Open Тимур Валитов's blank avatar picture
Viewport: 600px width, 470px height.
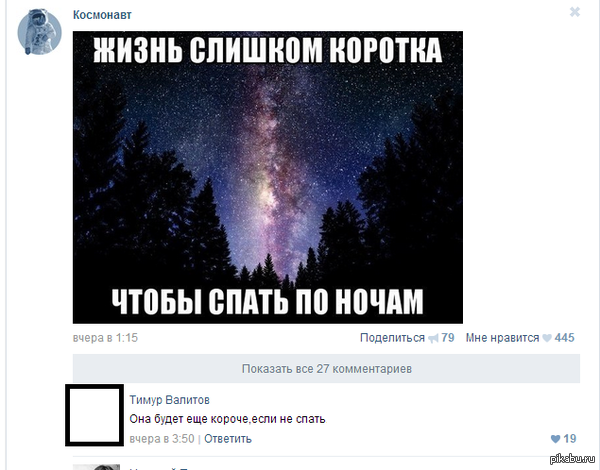coord(95,415)
